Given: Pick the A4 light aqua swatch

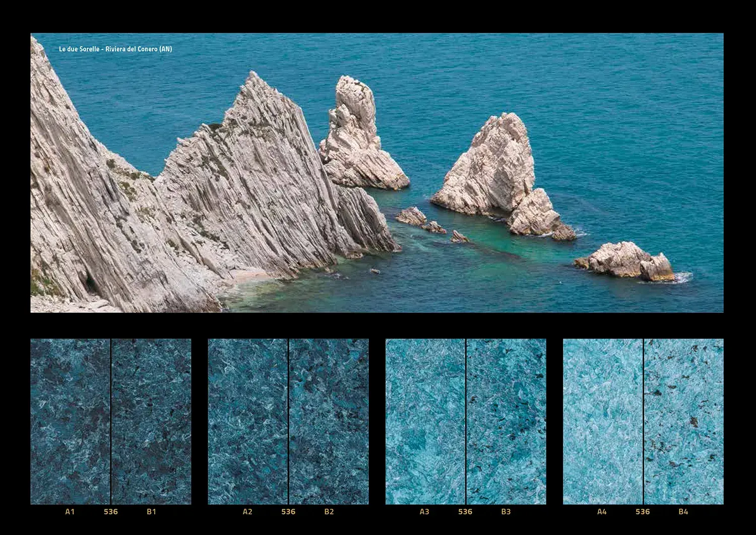Looking at the screenshot, I should [x=603, y=421].
